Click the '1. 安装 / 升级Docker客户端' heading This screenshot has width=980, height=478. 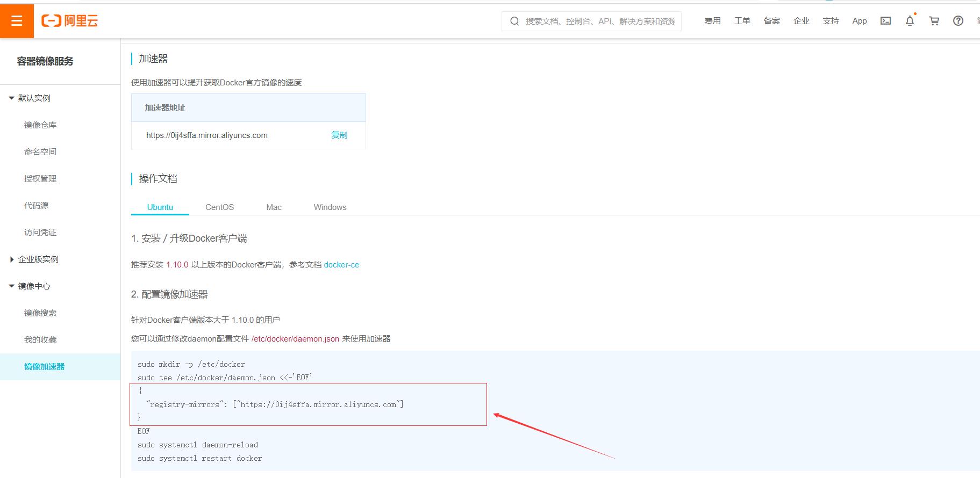[x=189, y=238]
